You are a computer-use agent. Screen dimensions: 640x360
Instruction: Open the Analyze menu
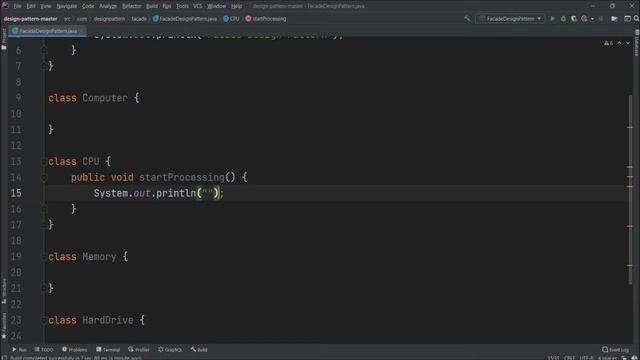click(108, 6)
